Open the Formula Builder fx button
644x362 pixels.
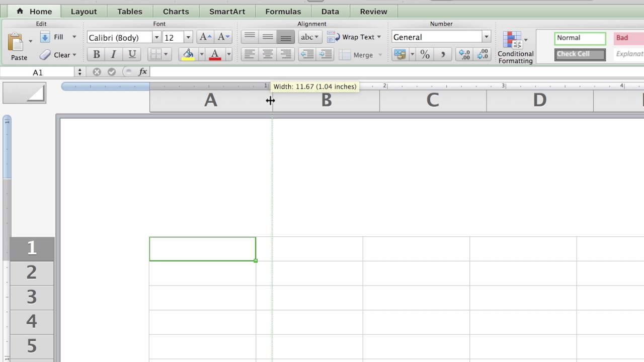pyautogui.click(x=143, y=72)
